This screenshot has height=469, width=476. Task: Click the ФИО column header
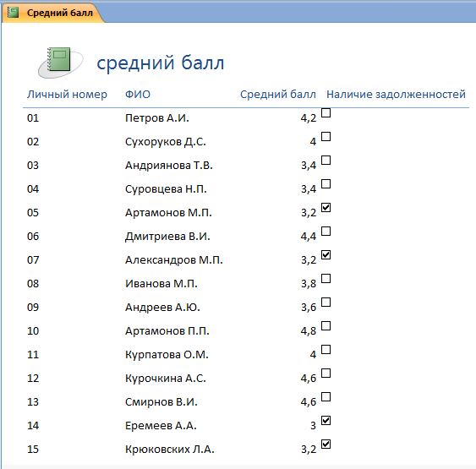[x=138, y=95]
